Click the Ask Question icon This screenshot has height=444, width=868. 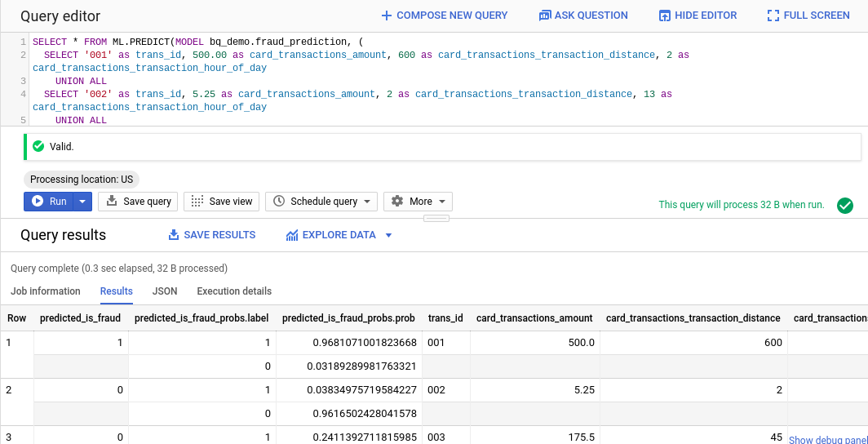point(545,16)
